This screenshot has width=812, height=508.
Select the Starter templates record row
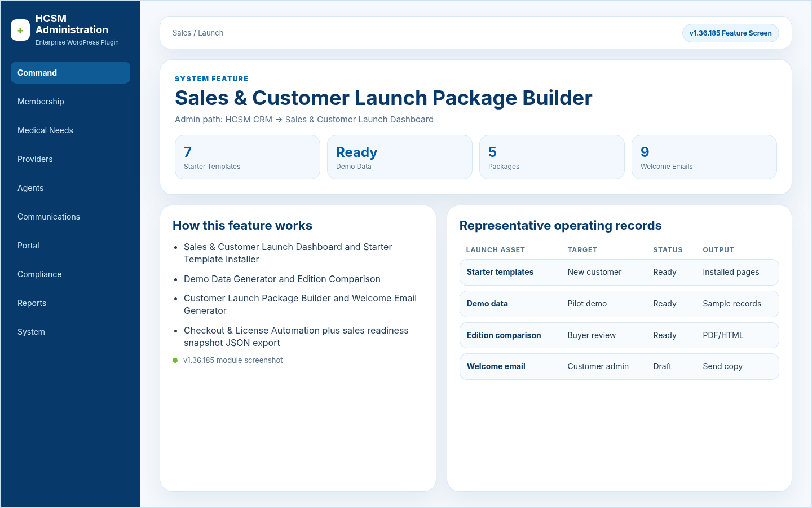619,272
